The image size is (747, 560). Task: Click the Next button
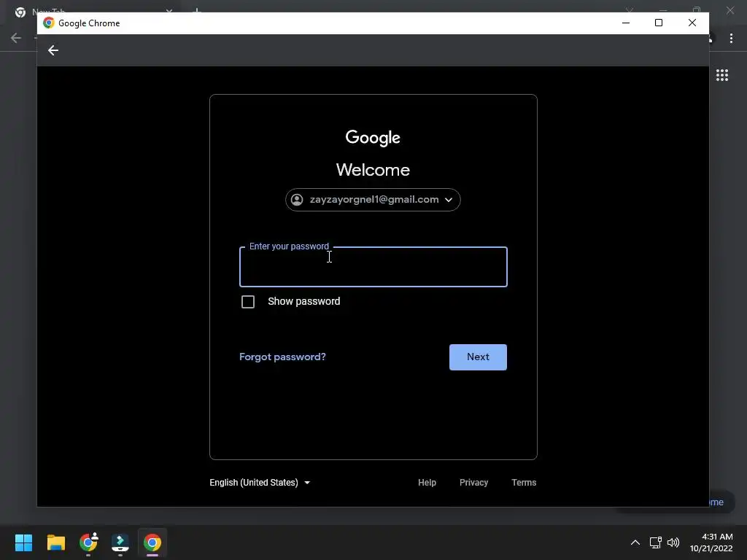[x=478, y=357]
